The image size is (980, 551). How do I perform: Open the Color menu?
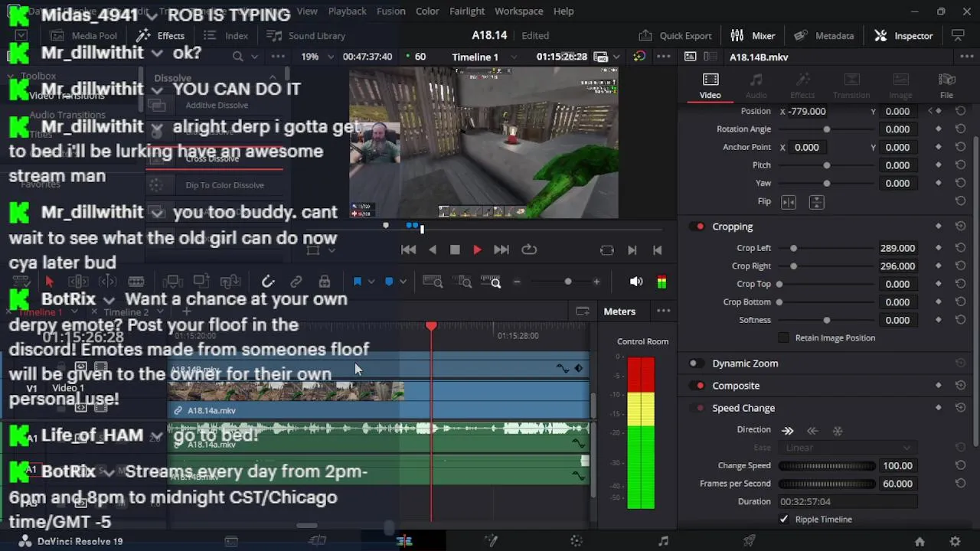pos(427,11)
